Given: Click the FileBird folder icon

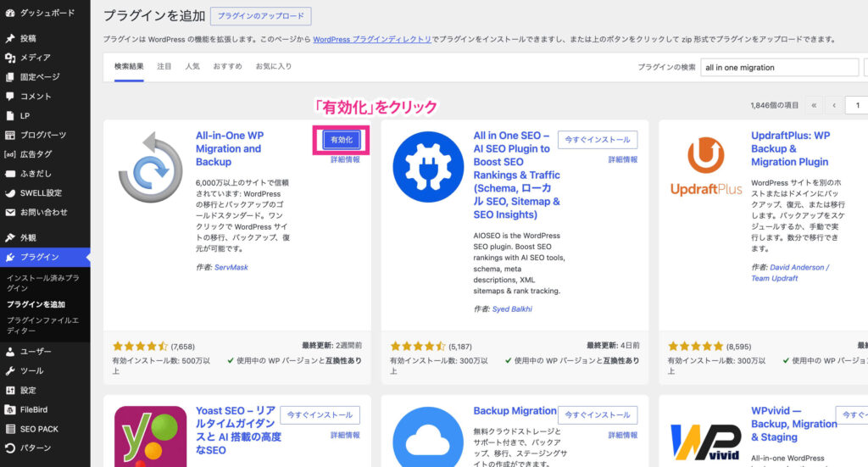Looking at the screenshot, I should (x=10, y=409).
